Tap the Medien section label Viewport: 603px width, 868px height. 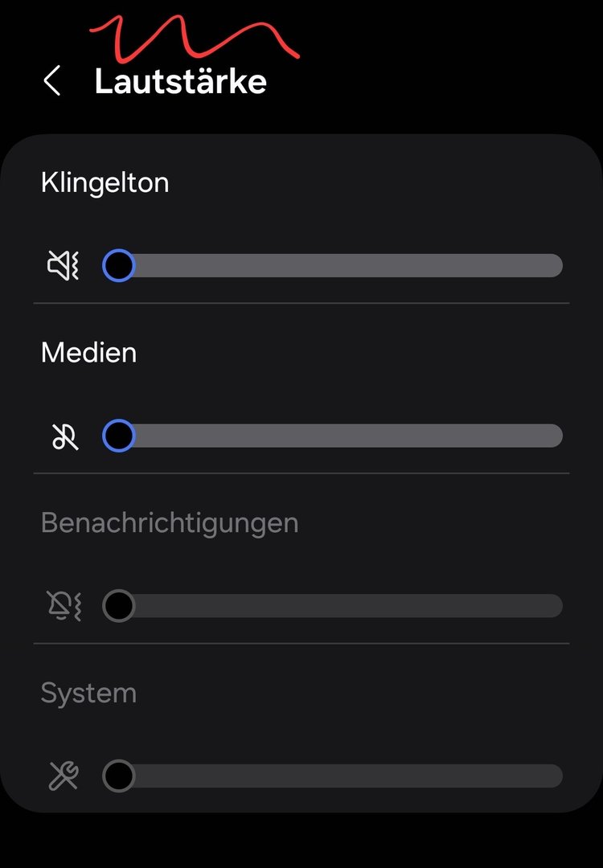click(x=88, y=353)
